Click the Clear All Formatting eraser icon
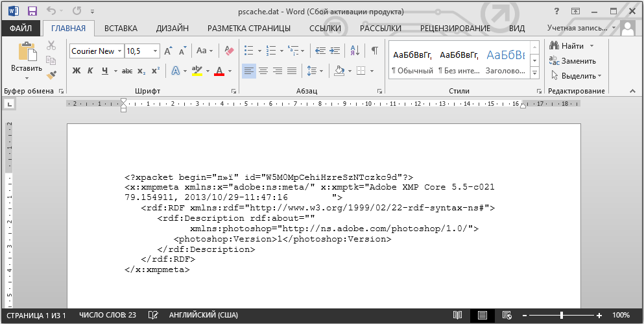The image size is (644, 324). [x=228, y=51]
